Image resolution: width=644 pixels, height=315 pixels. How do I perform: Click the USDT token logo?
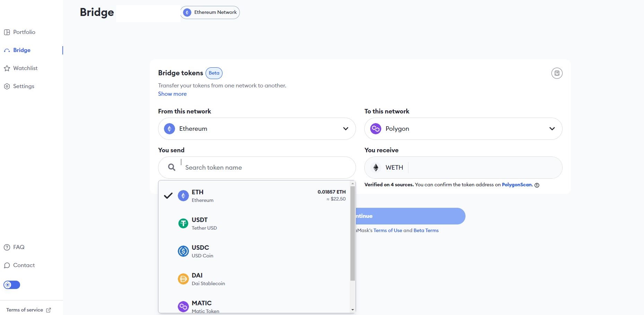(183, 223)
